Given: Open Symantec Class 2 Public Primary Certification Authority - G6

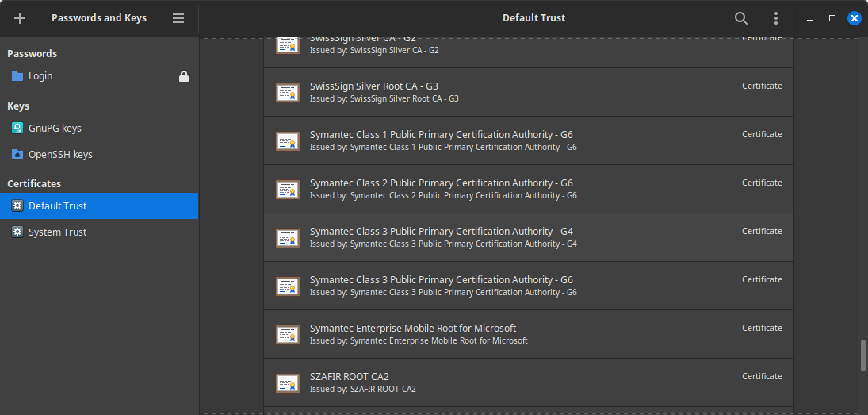Looking at the screenshot, I should pos(529,189).
